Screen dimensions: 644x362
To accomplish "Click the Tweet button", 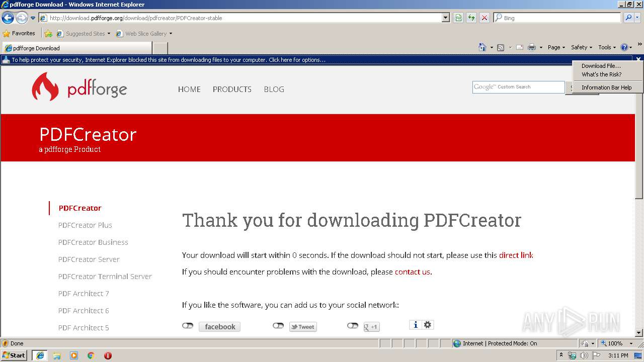I will [x=303, y=327].
